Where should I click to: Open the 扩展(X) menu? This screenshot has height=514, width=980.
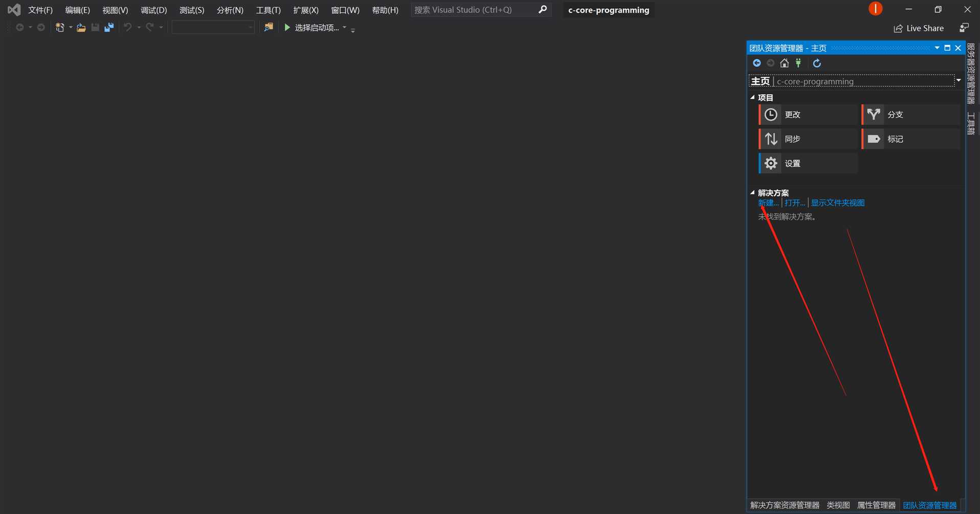306,10
